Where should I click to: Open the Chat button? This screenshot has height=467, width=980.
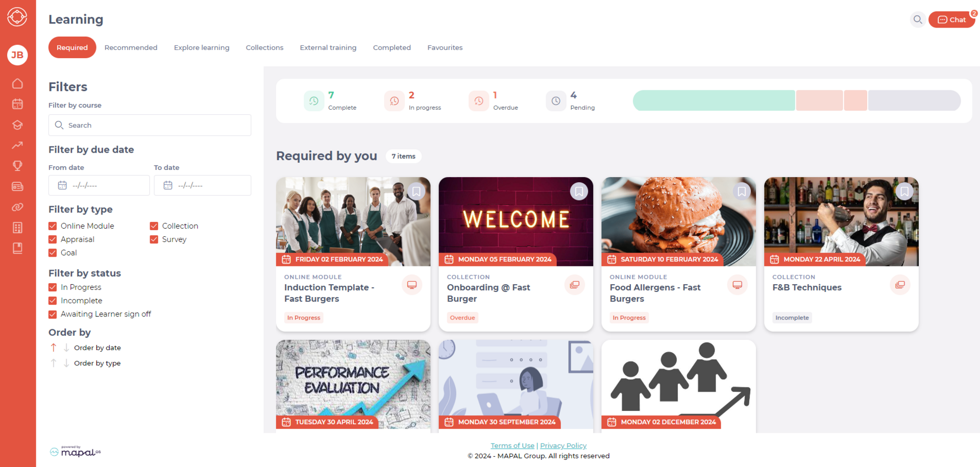[952, 19]
